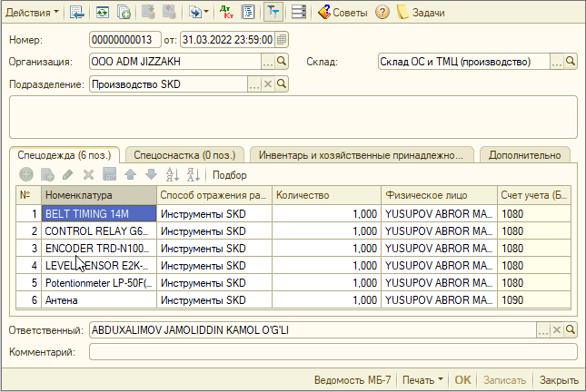Image resolution: width=586 pixels, height=392 pixels.
Task: Clear the Подразделение field with X
Action: [267, 84]
